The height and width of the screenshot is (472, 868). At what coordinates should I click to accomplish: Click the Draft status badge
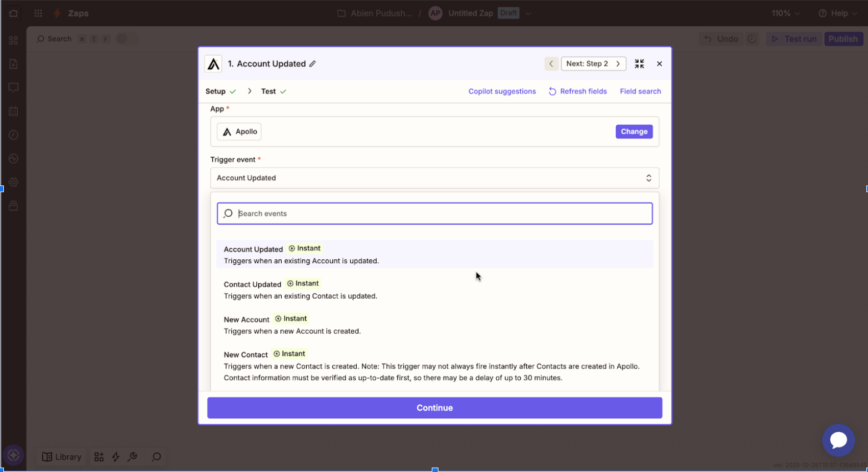[508, 13]
